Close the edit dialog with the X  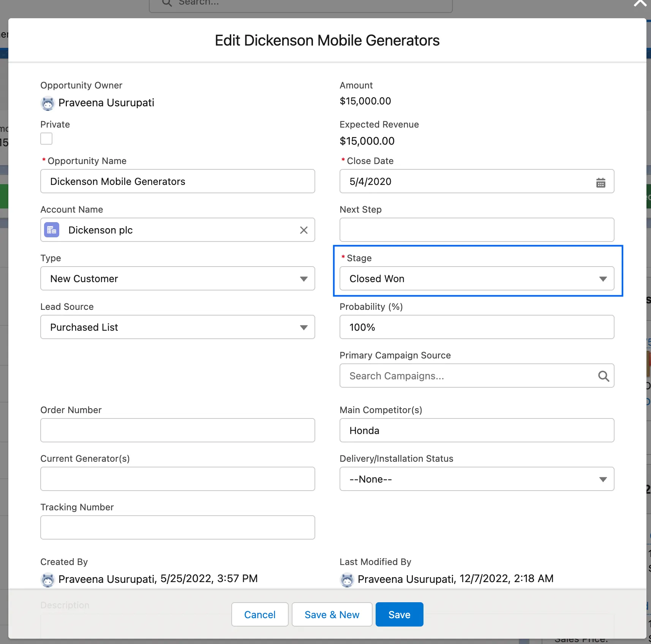click(640, 3)
